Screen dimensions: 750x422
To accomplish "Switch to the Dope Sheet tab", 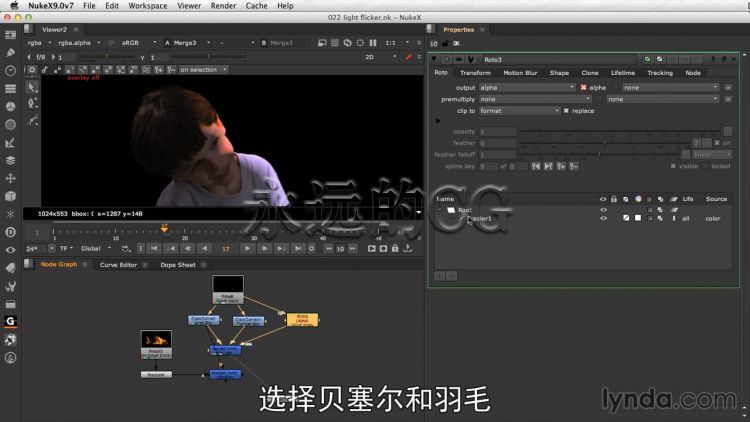I will pyautogui.click(x=177, y=265).
